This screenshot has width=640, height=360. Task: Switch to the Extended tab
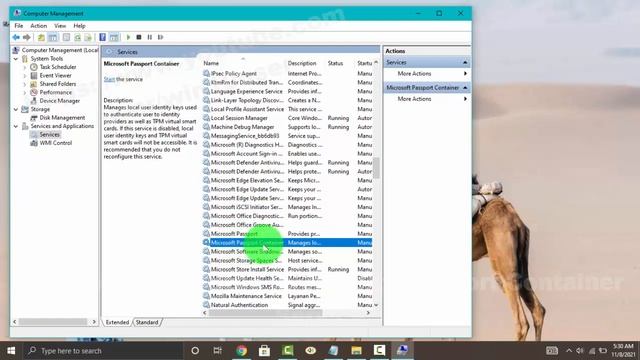coord(117,322)
